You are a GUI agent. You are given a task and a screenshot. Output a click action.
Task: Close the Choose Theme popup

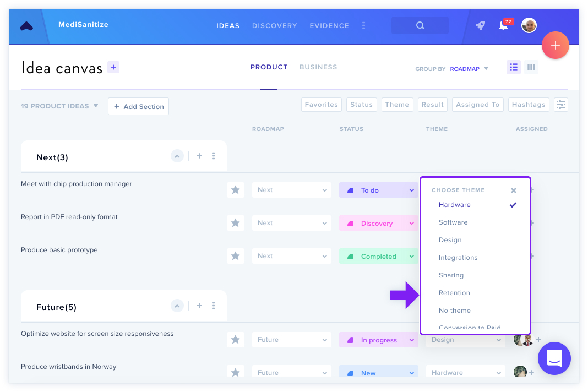tap(514, 190)
